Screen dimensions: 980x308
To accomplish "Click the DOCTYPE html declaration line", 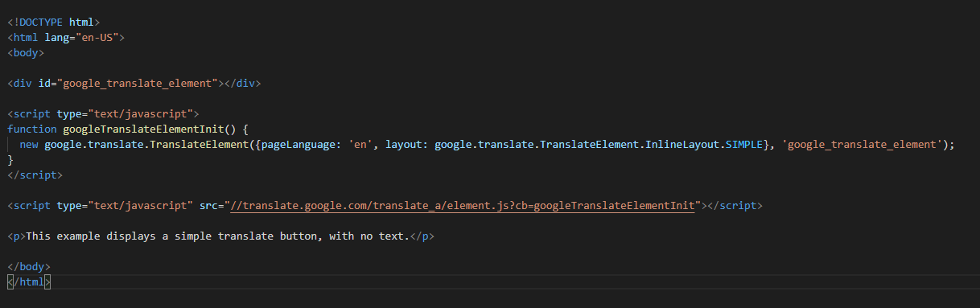I will (54, 23).
